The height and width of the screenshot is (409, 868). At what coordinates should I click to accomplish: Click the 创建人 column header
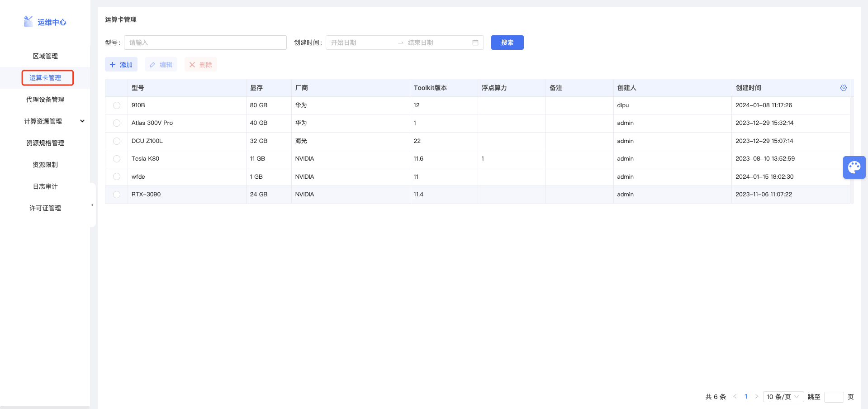[673, 88]
